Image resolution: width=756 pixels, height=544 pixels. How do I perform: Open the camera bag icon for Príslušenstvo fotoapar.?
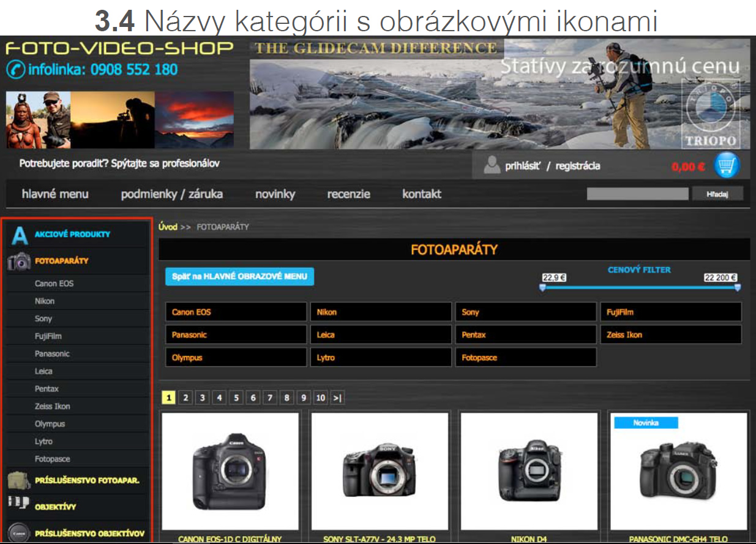(x=19, y=480)
